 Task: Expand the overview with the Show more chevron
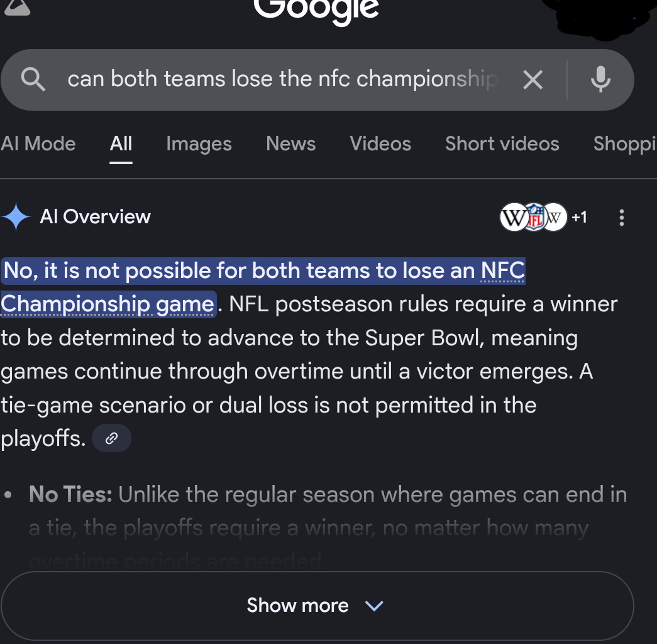coord(374,606)
